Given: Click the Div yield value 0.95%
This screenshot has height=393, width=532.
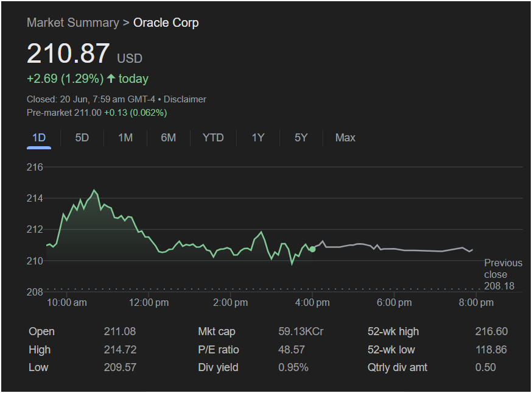Looking at the screenshot, I should coord(293,367).
